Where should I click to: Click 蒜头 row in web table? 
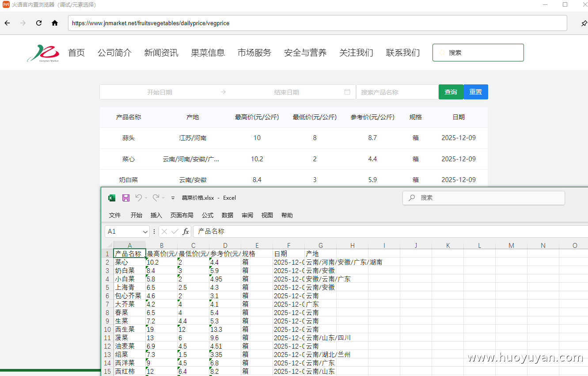pos(294,138)
